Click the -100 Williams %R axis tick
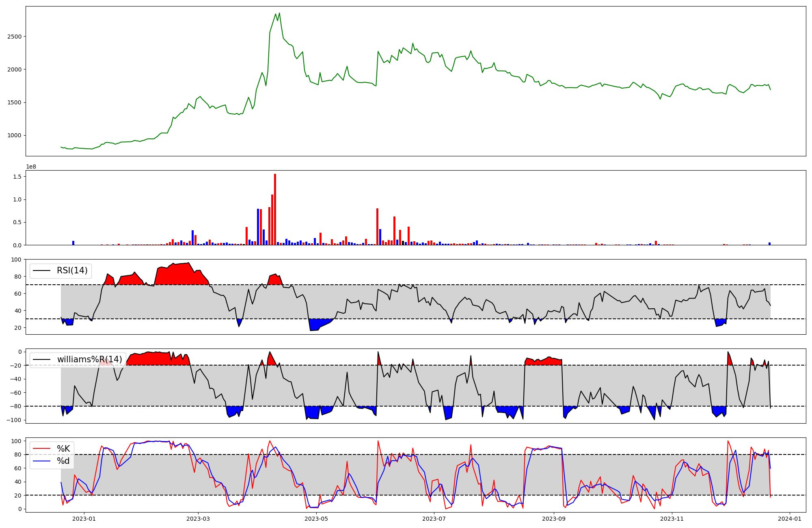Screen dimensions: 812x528 tap(14, 420)
